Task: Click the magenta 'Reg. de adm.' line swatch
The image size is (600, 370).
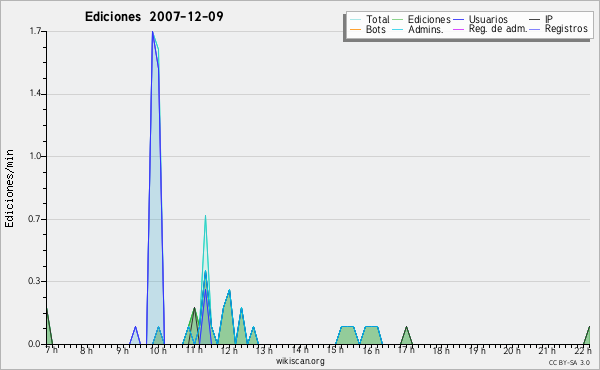Action: pos(458,29)
